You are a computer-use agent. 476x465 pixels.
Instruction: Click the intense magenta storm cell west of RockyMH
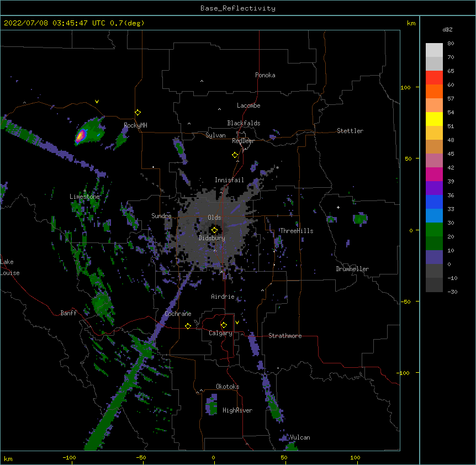tap(80, 136)
